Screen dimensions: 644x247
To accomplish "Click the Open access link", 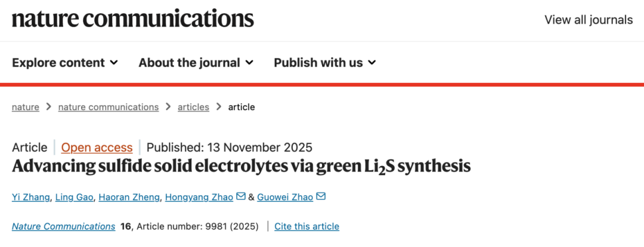I will [x=97, y=148].
